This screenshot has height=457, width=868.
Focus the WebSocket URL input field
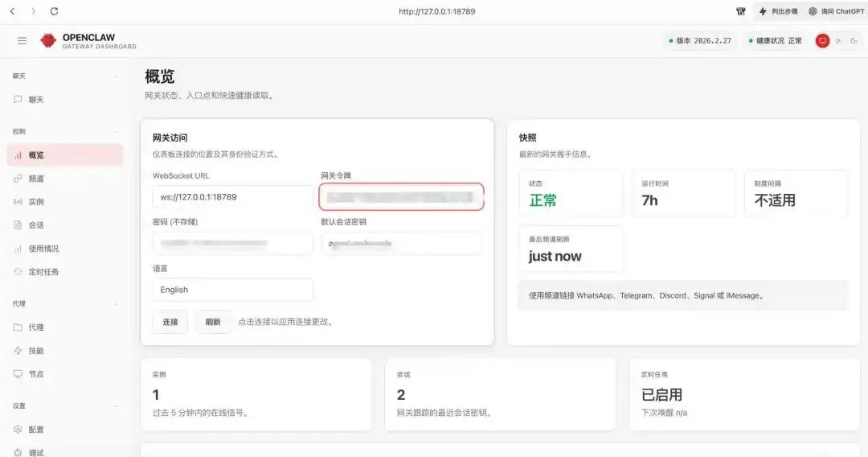click(x=232, y=197)
